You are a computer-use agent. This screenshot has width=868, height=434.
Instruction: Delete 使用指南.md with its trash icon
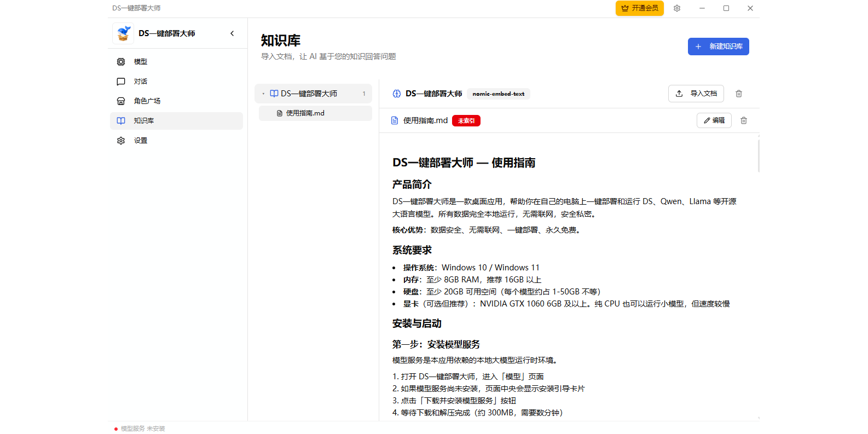(744, 120)
